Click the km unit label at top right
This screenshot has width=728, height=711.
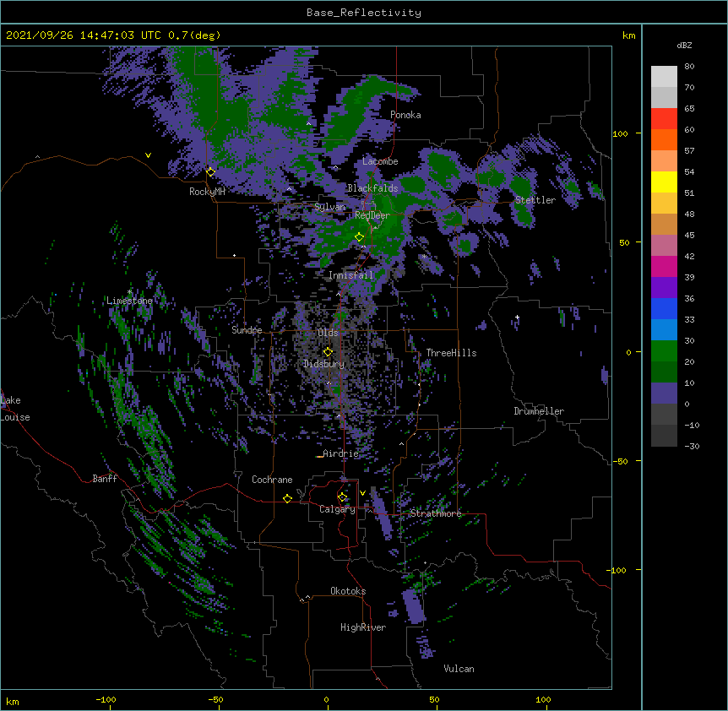pyautogui.click(x=628, y=35)
